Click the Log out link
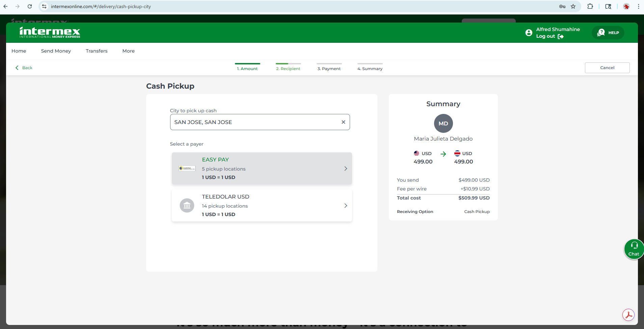 [x=549, y=36]
